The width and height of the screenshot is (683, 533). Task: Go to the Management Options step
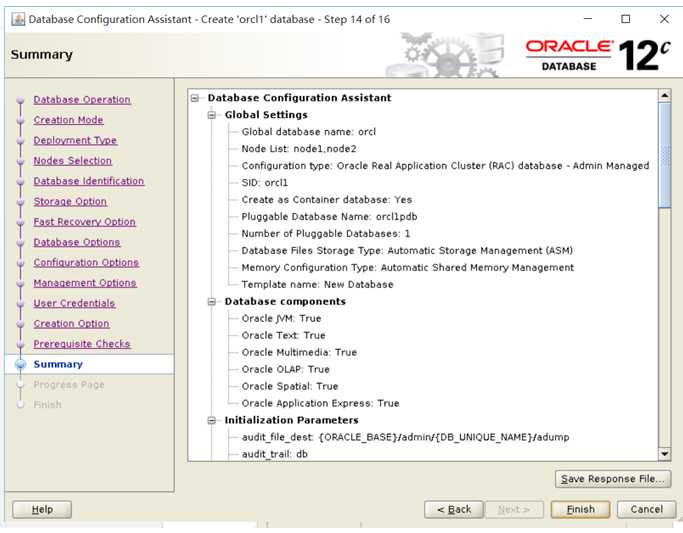[85, 283]
